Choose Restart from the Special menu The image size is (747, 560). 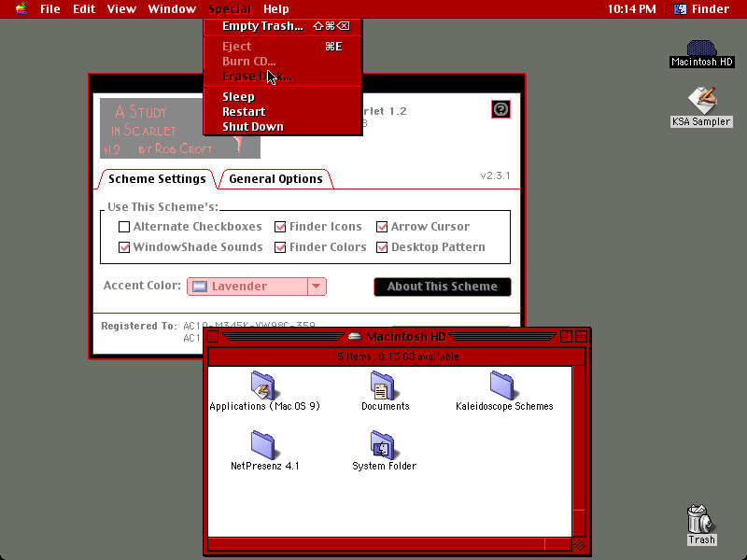click(283, 112)
